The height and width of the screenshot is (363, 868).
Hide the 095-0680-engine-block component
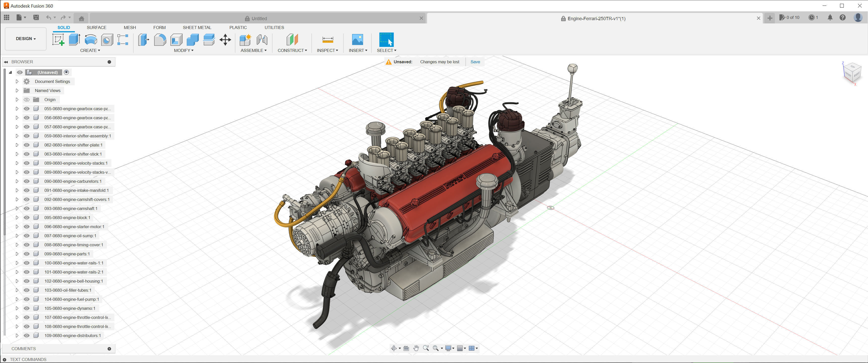tap(26, 218)
